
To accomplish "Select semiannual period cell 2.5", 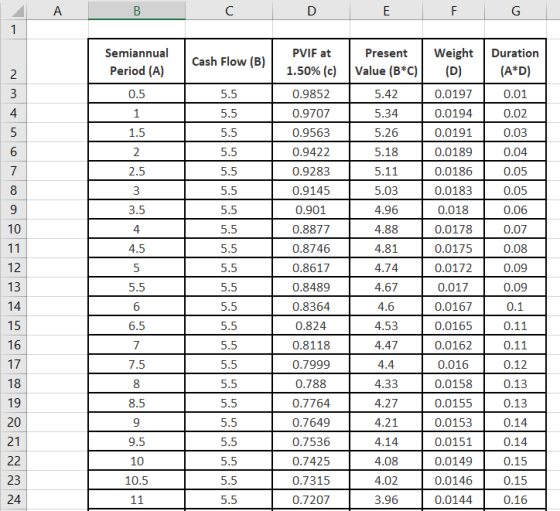I will 137,171.
